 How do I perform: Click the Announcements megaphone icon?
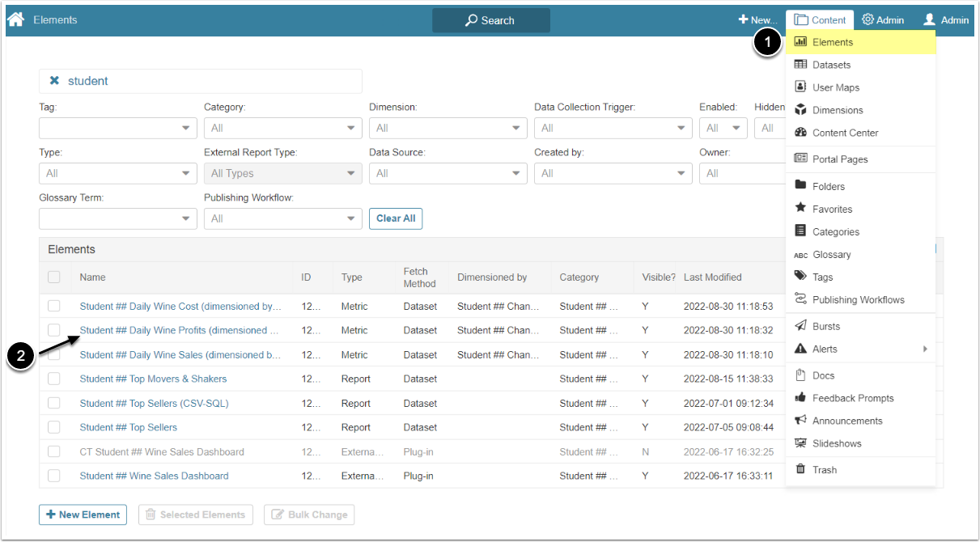click(x=800, y=421)
